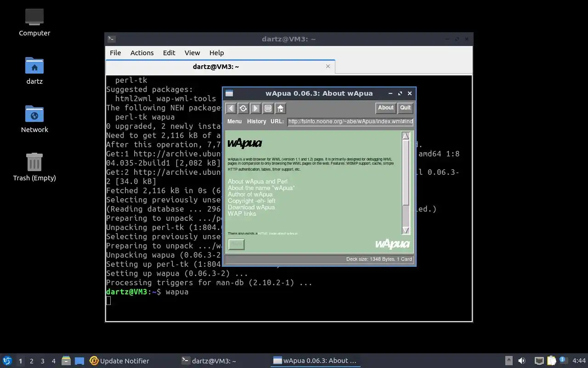Click the About button in wApua
This screenshot has height=368, width=588.
click(386, 108)
